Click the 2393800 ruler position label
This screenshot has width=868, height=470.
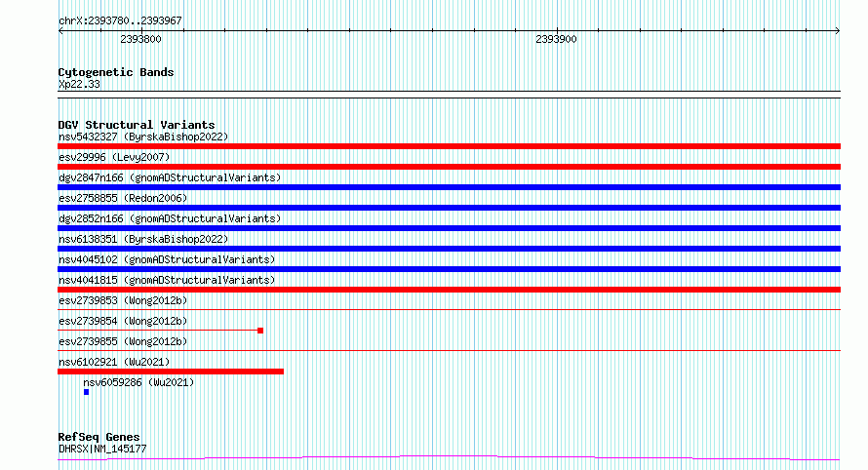[140, 39]
